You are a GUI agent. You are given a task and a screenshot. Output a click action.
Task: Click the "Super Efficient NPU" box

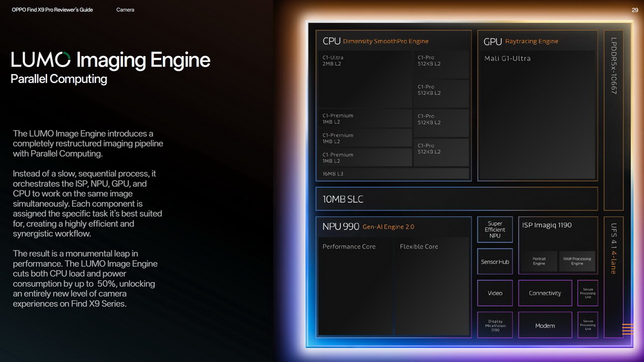pyautogui.click(x=495, y=229)
